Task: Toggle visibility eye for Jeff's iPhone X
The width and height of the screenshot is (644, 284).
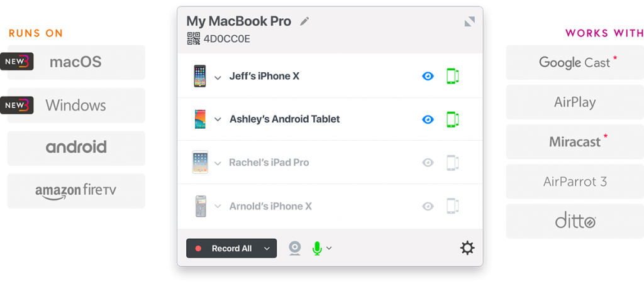Action: (428, 76)
